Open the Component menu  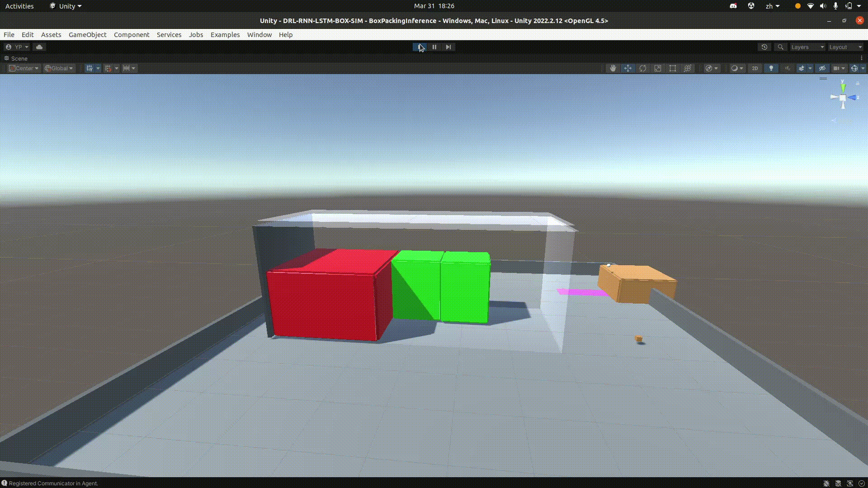click(x=132, y=34)
